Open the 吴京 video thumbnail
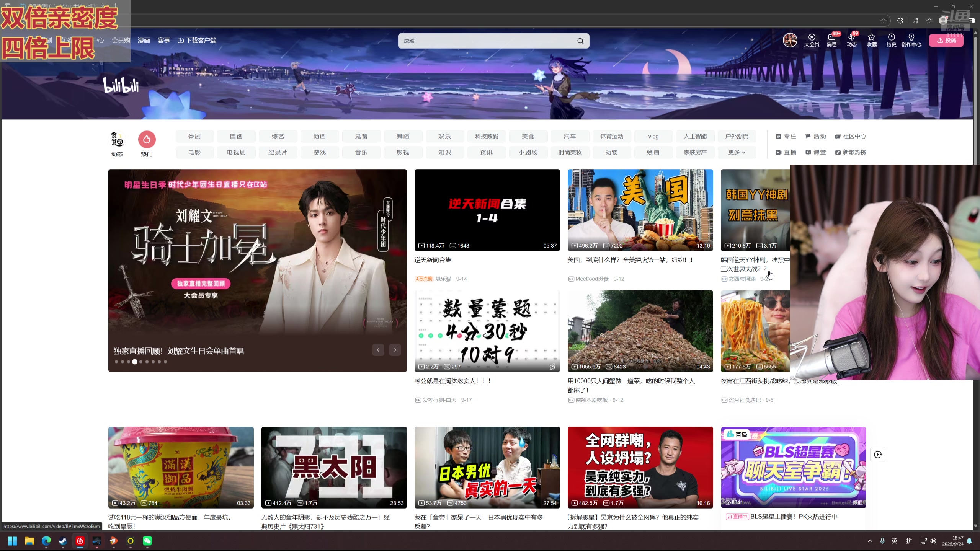This screenshot has height=551, width=980. click(x=640, y=467)
